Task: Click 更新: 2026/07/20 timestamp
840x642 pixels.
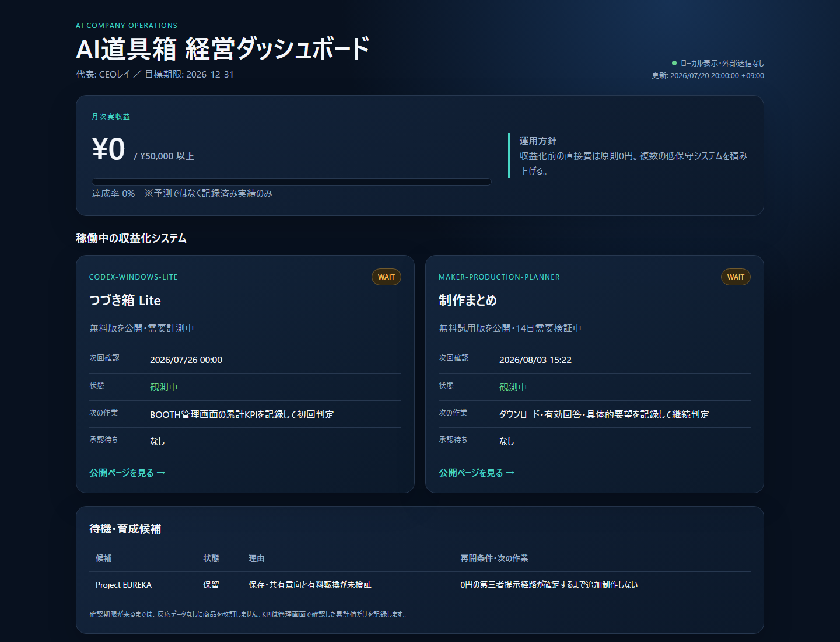Action: (708, 76)
